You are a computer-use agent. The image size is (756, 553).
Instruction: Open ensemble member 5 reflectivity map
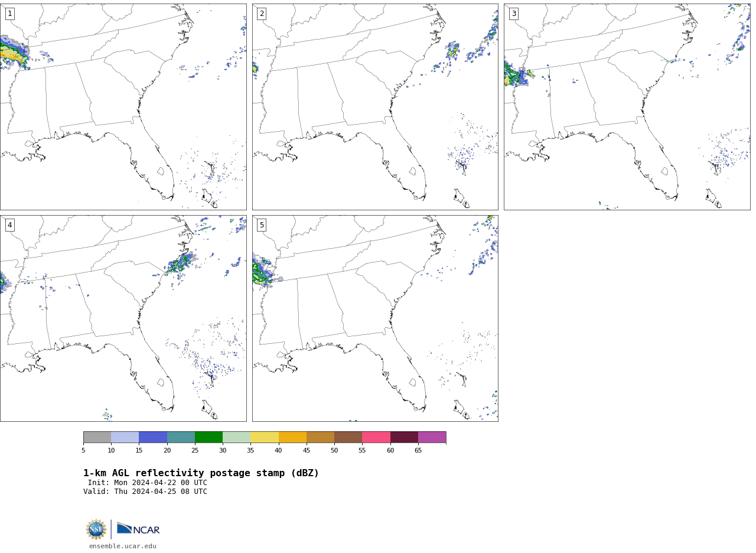(x=375, y=318)
